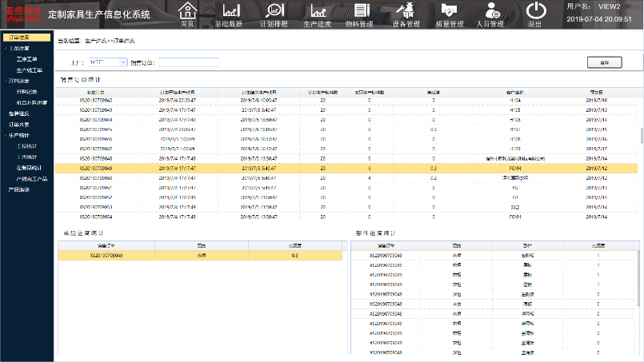Open the 工厂 factory dropdown
Image resolution: width=644 pixels, height=362 pixels.
point(108,62)
